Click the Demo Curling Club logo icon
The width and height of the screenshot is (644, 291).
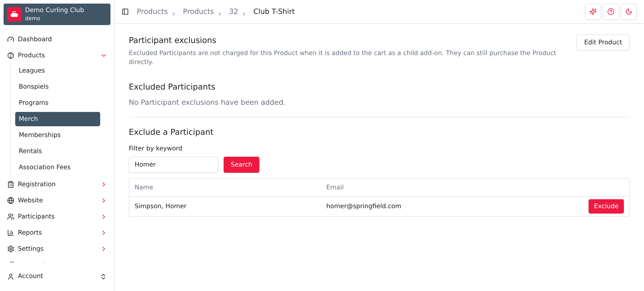[14, 14]
